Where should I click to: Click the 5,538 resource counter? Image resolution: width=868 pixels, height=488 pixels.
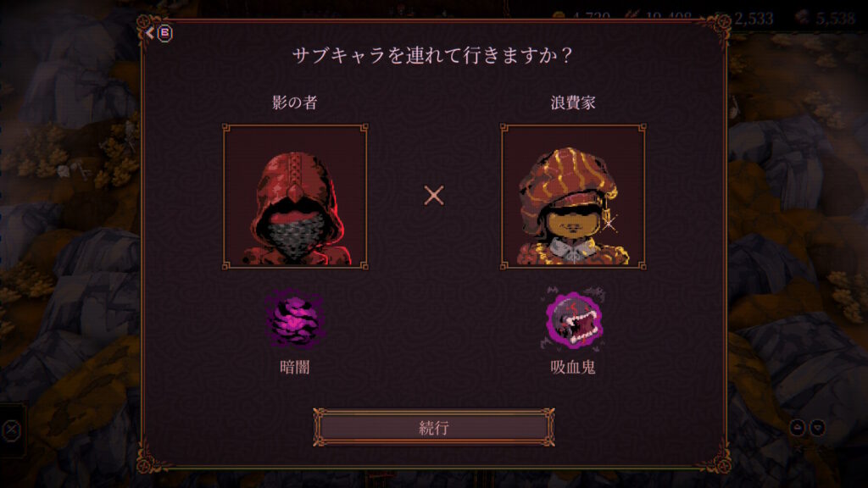(x=836, y=19)
